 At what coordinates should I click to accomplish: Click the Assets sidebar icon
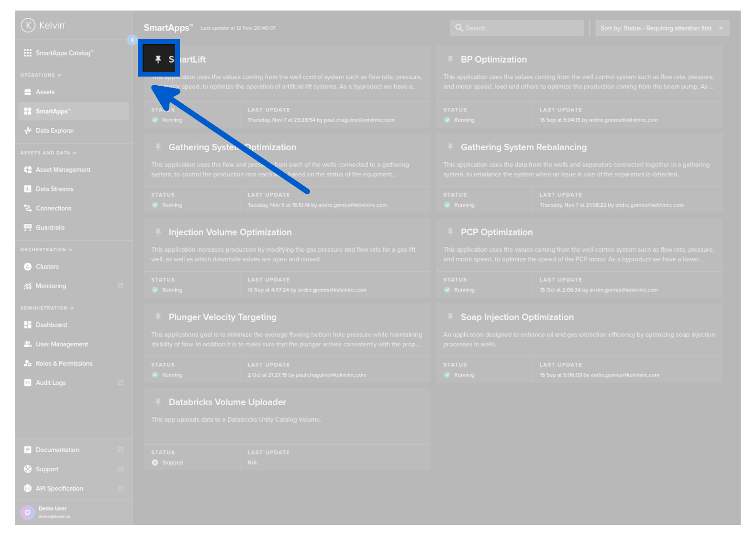(x=28, y=92)
